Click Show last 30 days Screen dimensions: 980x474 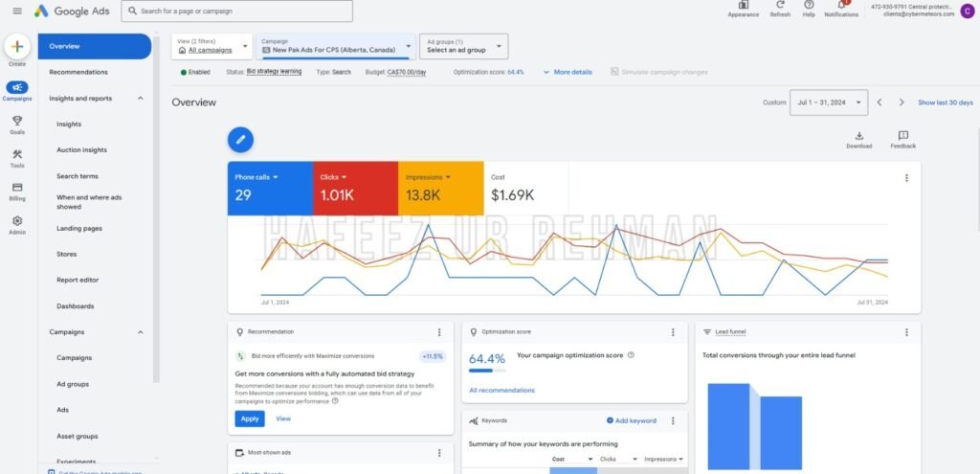coord(945,102)
